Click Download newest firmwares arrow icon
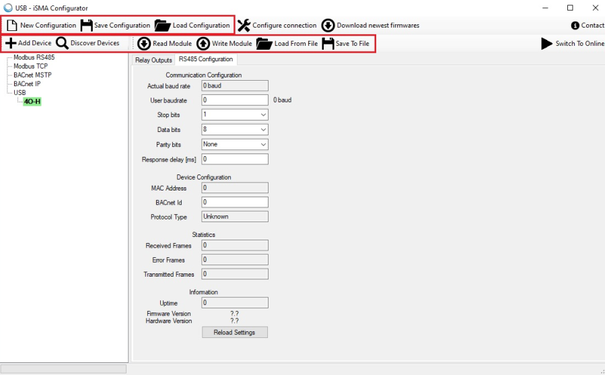 tap(328, 25)
